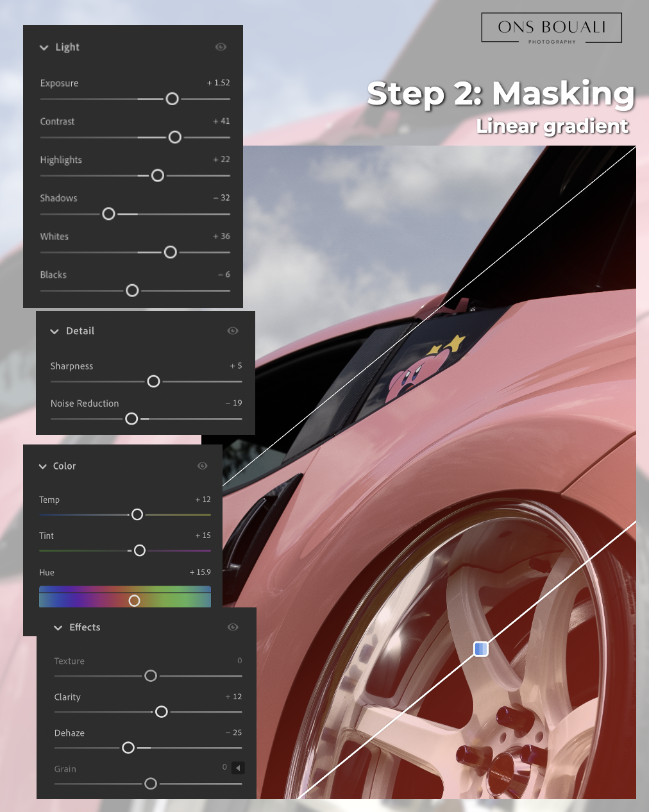Click the Dehaze label
Image resolution: width=649 pixels, height=812 pixels.
(69, 733)
